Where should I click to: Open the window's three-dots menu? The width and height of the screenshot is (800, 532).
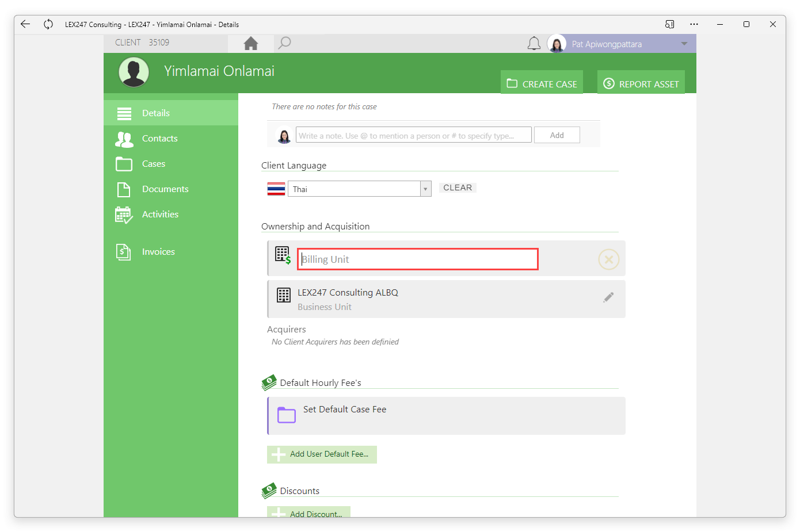point(694,24)
